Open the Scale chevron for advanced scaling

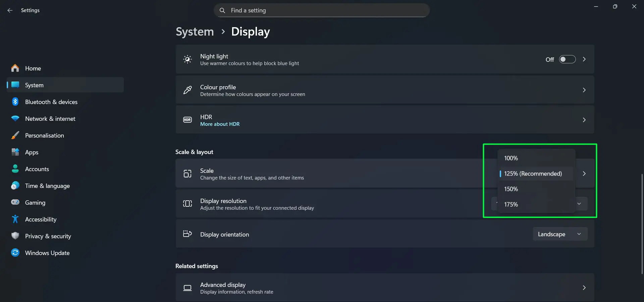pyautogui.click(x=584, y=173)
